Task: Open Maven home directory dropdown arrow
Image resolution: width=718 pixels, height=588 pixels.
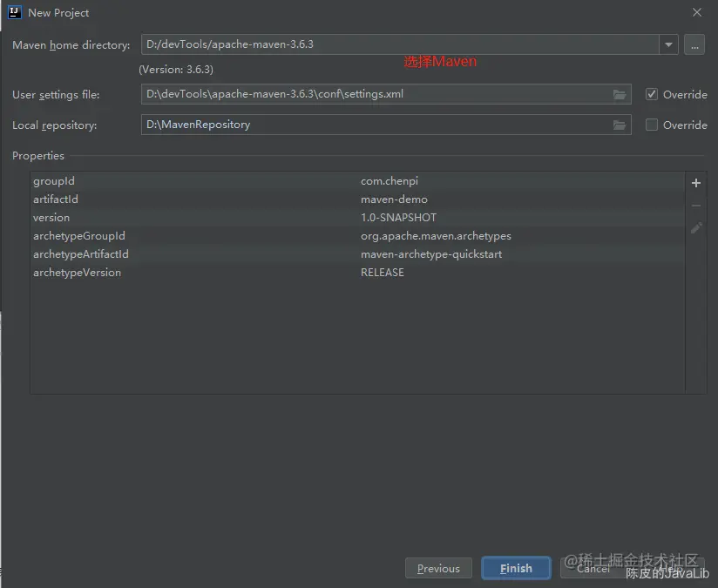Action: click(x=668, y=44)
